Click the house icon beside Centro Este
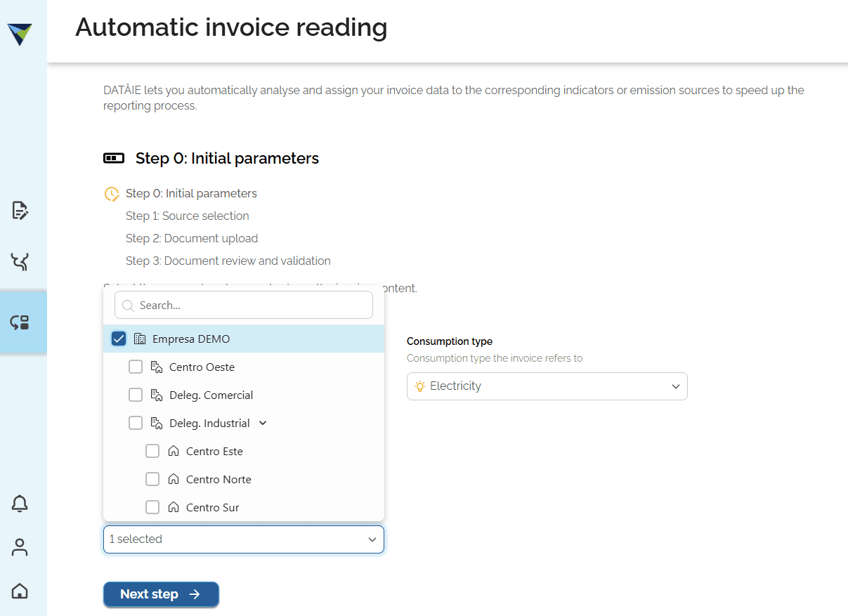The image size is (848, 616). [x=174, y=451]
